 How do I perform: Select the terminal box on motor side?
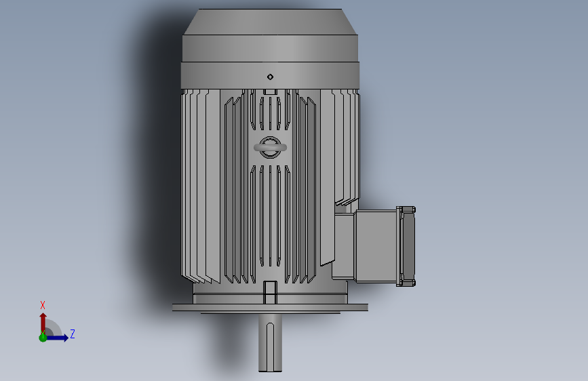[x=375, y=246]
